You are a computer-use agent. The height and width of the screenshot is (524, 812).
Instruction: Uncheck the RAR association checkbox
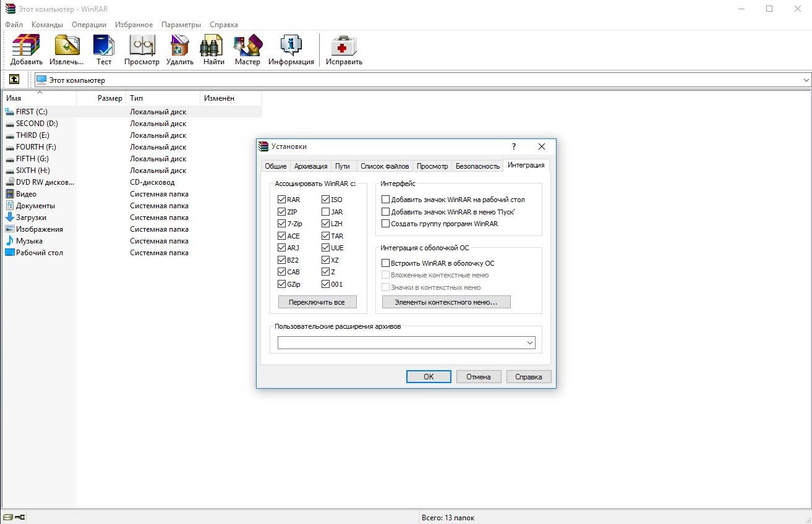pyautogui.click(x=281, y=200)
